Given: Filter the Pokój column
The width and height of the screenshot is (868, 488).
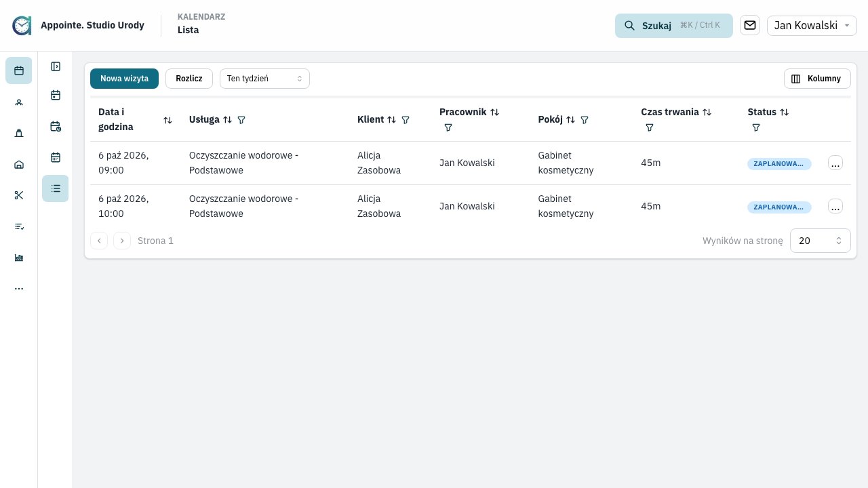Looking at the screenshot, I should (x=585, y=120).
